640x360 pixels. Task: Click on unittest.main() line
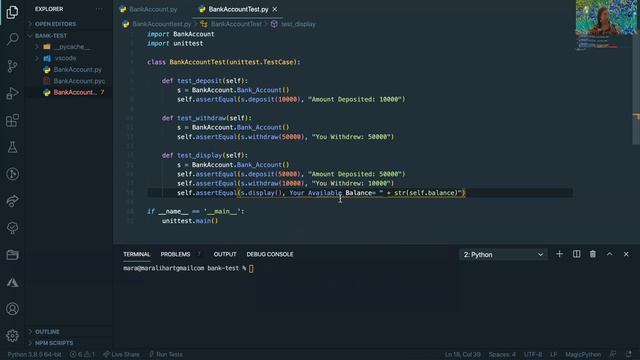[190, 221]
